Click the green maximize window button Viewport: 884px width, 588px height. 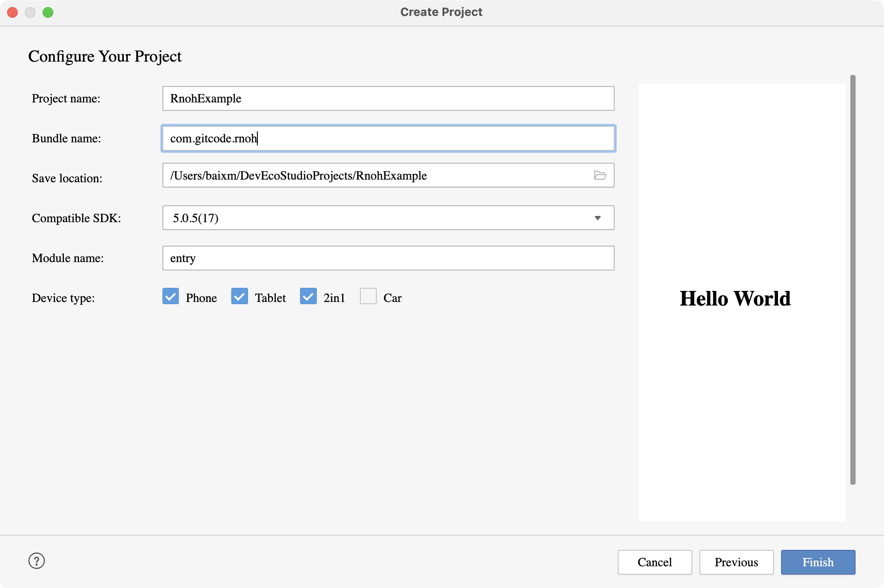(x=48, y=12)
